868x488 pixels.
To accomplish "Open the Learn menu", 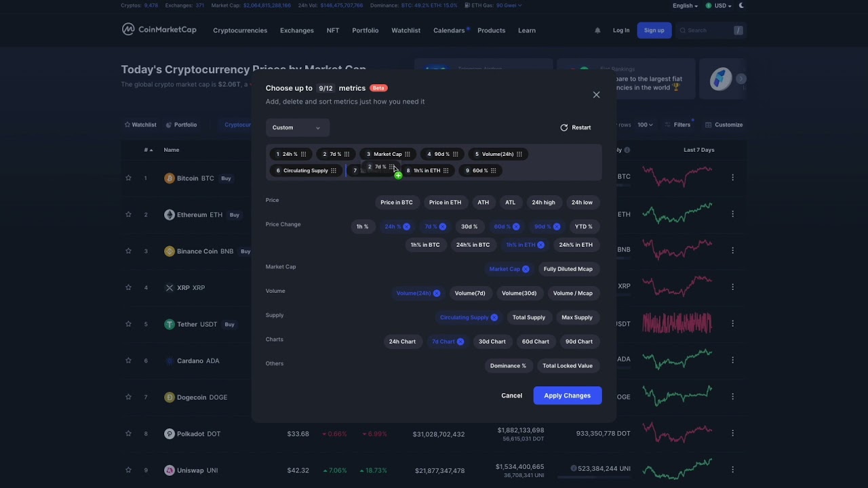I will pyautogui.click(x=527, y=30).
